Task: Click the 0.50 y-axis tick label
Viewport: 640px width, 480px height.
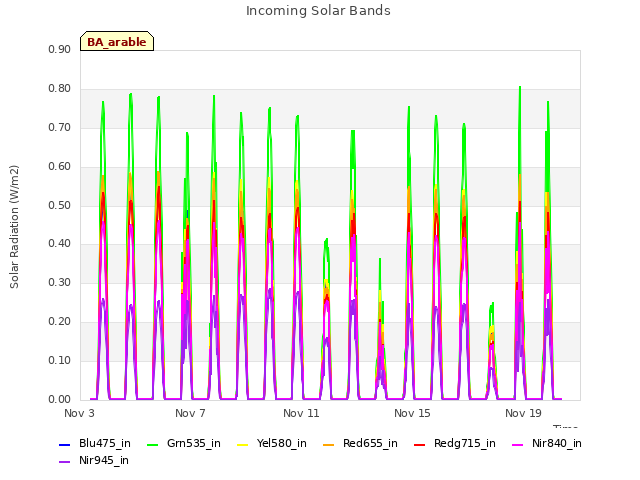Action: 60,205
